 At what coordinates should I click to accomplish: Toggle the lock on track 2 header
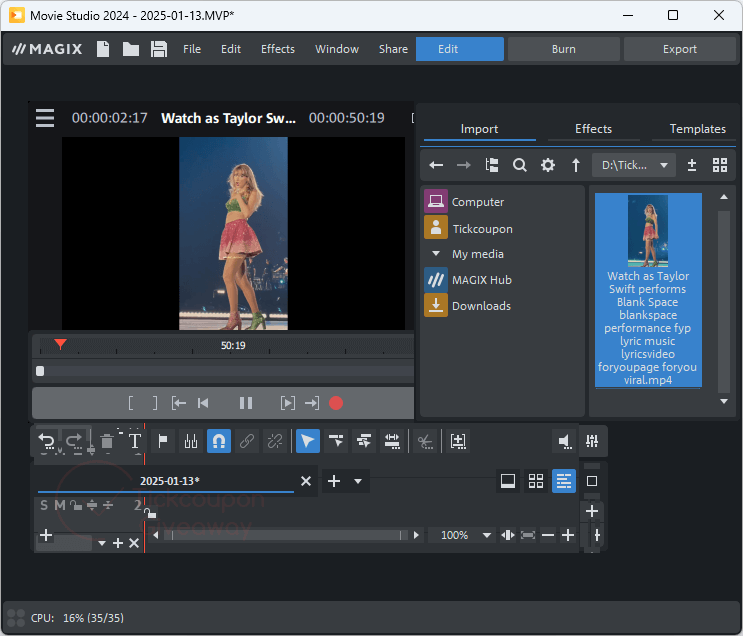(76, 505)
